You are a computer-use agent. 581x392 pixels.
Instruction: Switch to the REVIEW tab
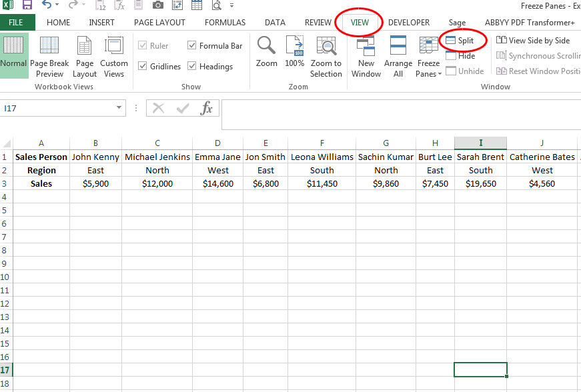[x=318, y=23]
